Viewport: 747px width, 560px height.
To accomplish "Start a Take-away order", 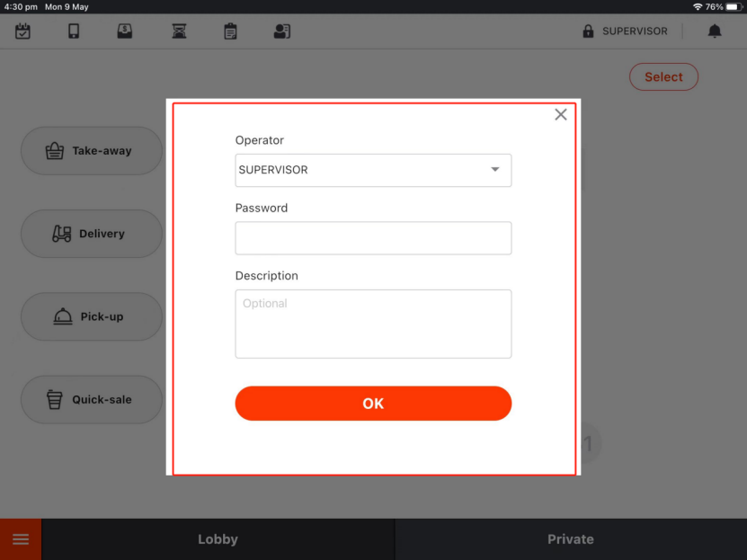I will (91, 151).
